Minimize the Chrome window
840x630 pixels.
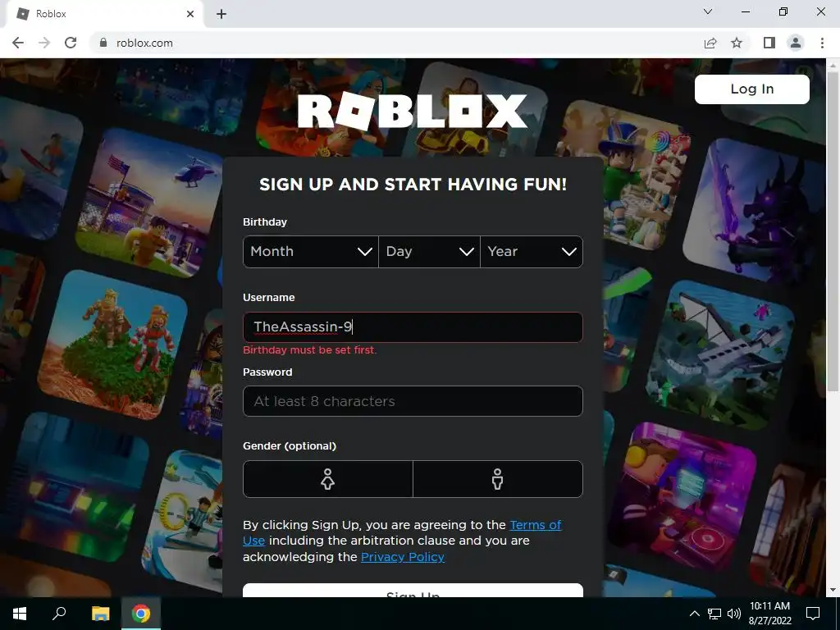coord(745,11)
